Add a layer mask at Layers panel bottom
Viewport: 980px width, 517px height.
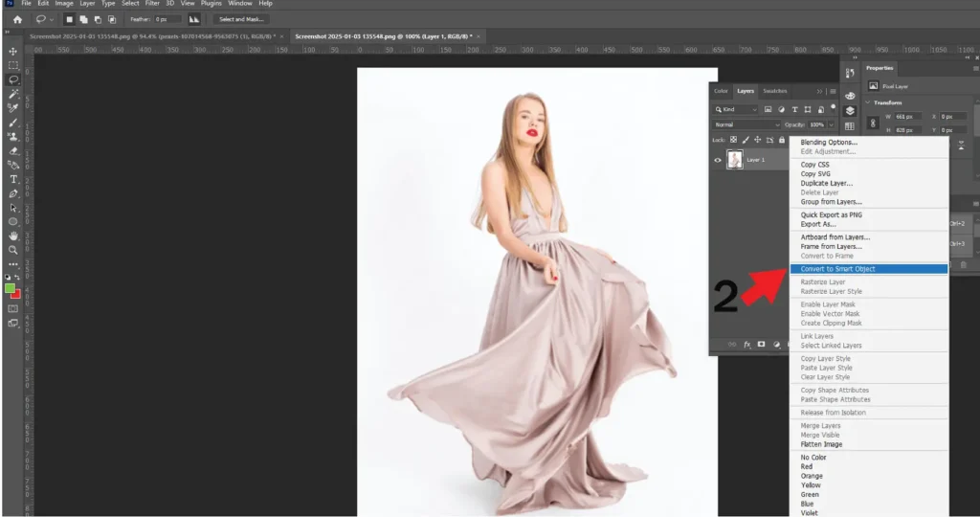(x=761, y=345)
